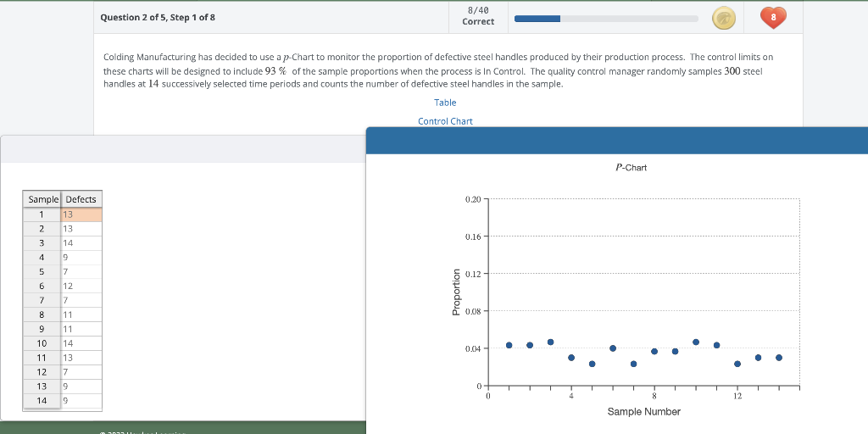This screenshot has height=434, width=868.
Task: Select defects value 7 for sample 12
Action: pyautogui.click(x=81, y=372)
